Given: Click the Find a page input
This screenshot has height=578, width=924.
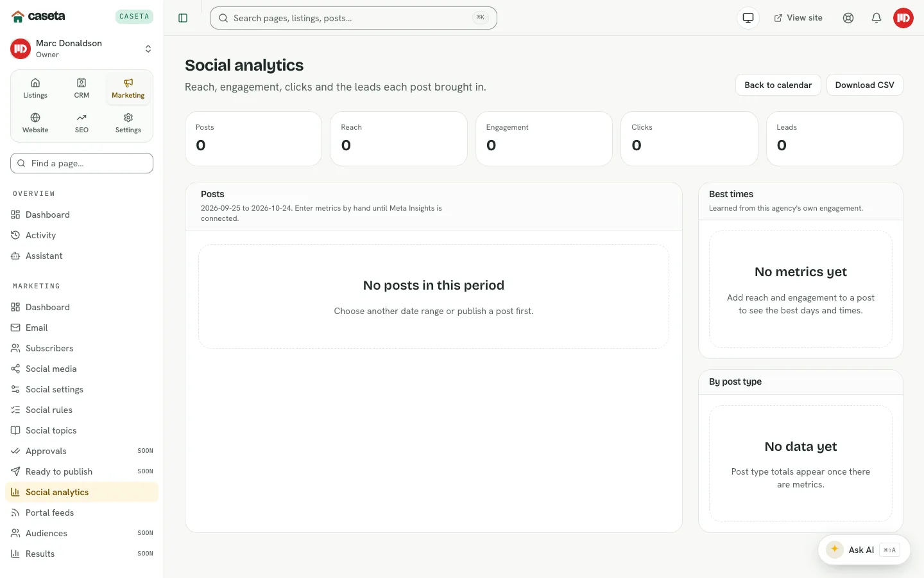Looking at the screenshot, I should click(81, 163).
